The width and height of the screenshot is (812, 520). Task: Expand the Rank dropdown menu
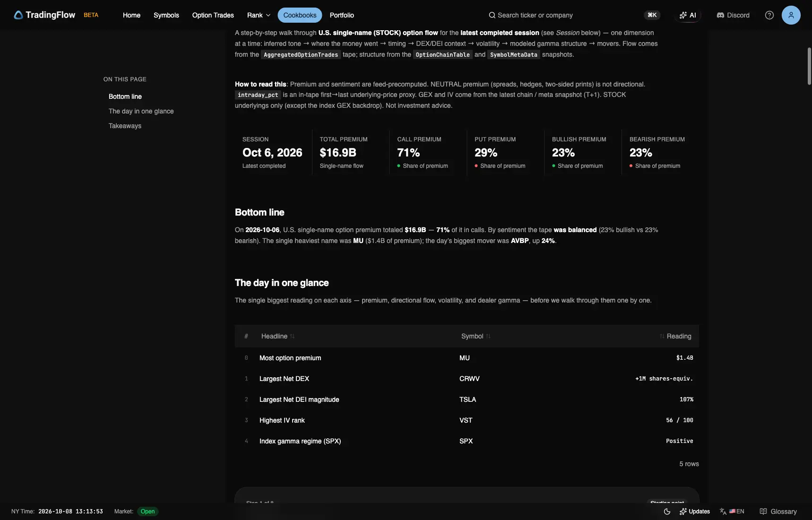[259, 15]
